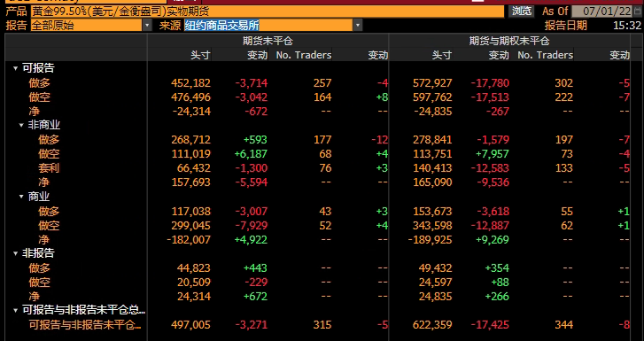Click the first 头寸 column header

point(200,55)
